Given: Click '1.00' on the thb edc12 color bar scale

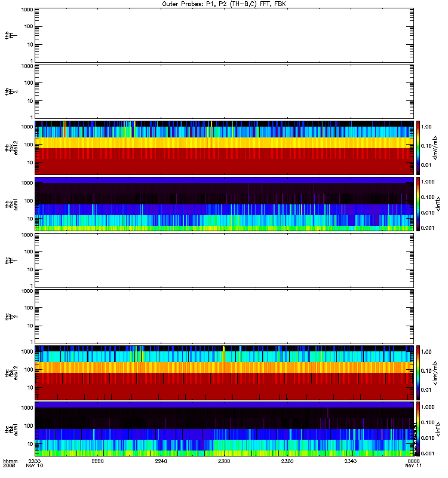Looking at the screenshot, I should tap(426, 127).
